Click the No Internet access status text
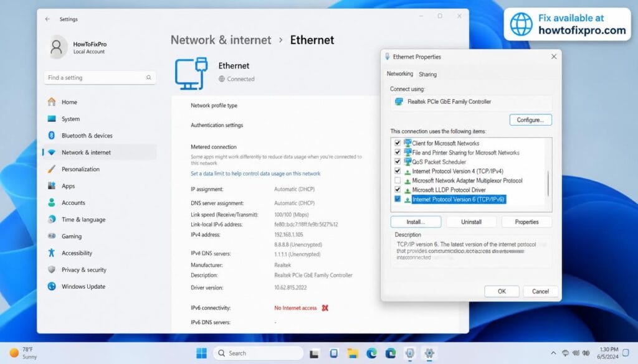The image size is (638, 364). 295,308
